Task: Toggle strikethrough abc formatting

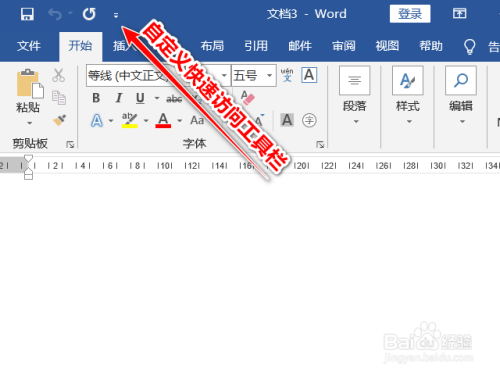Action: pos(174,99)
